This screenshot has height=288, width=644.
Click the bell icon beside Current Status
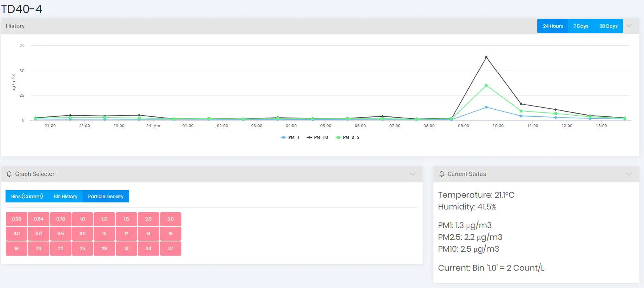(442, 174)
